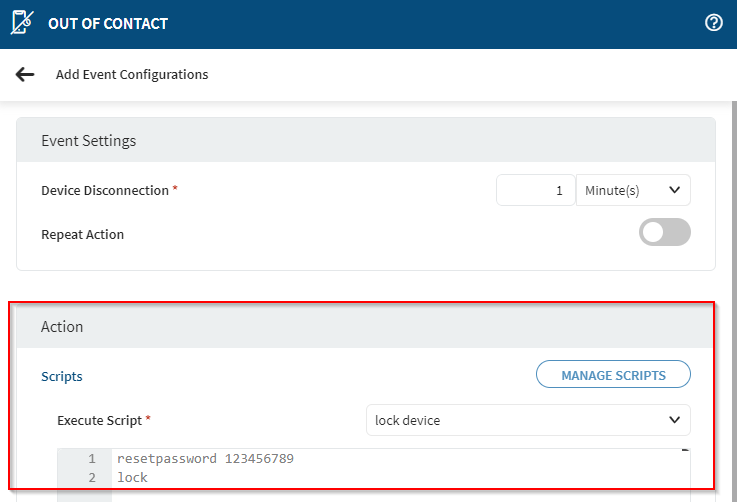Select line number 1 in editor gutter
Screen dimensions: 737x502
coord(91,459)
